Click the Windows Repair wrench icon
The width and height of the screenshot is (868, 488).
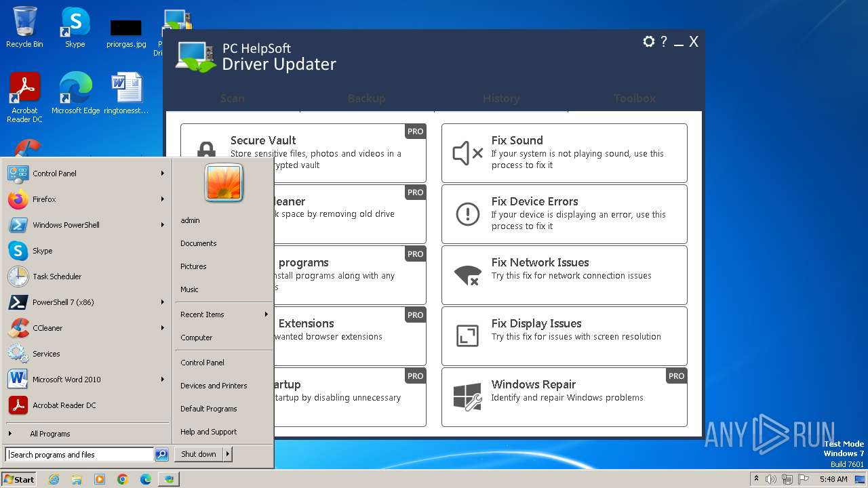(x=467, y=397)
